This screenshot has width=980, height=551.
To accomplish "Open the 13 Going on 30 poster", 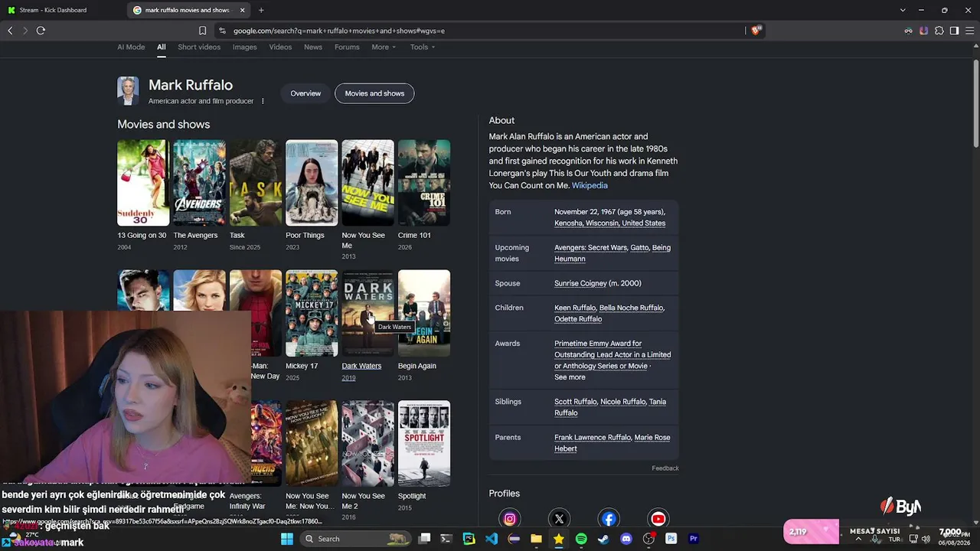I will pos(143,183).
